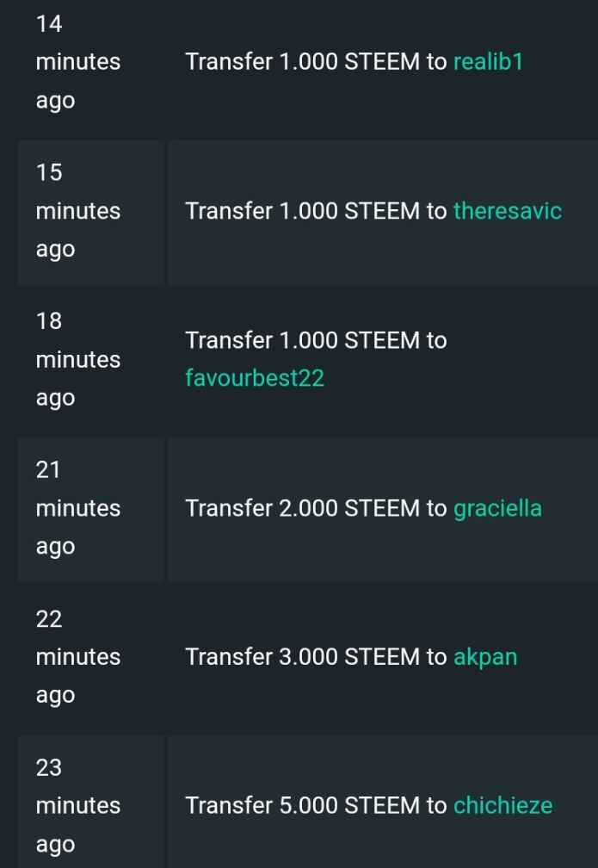
Task: Open the graciella account link
Action: coord(497,508)
